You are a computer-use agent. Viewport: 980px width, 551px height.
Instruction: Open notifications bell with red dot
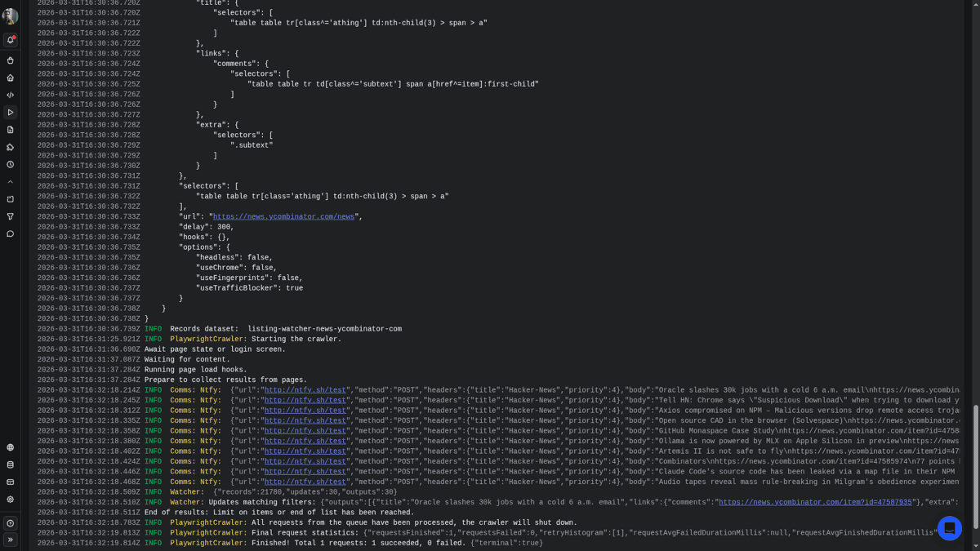coord(11,40)
